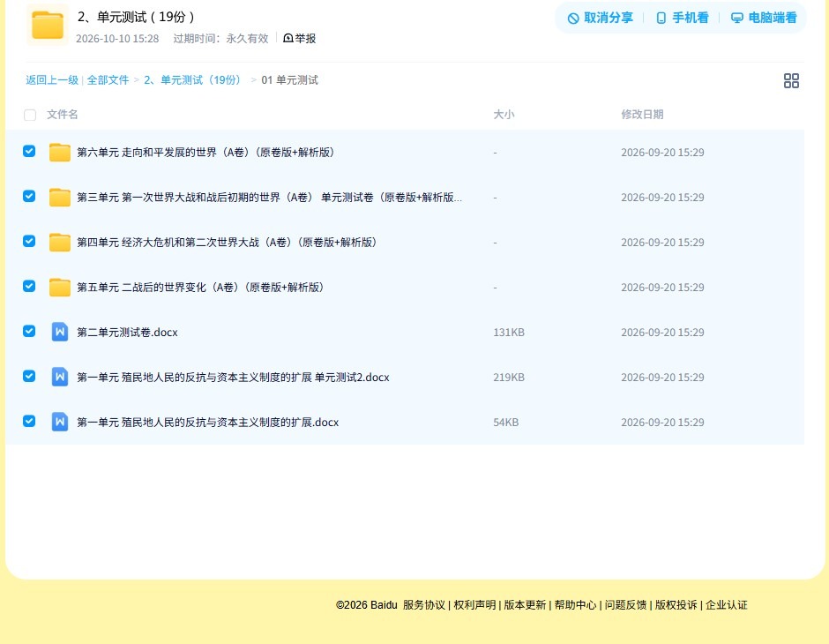Open 全部文件 breadcrumb link

(x=108, y=80)
